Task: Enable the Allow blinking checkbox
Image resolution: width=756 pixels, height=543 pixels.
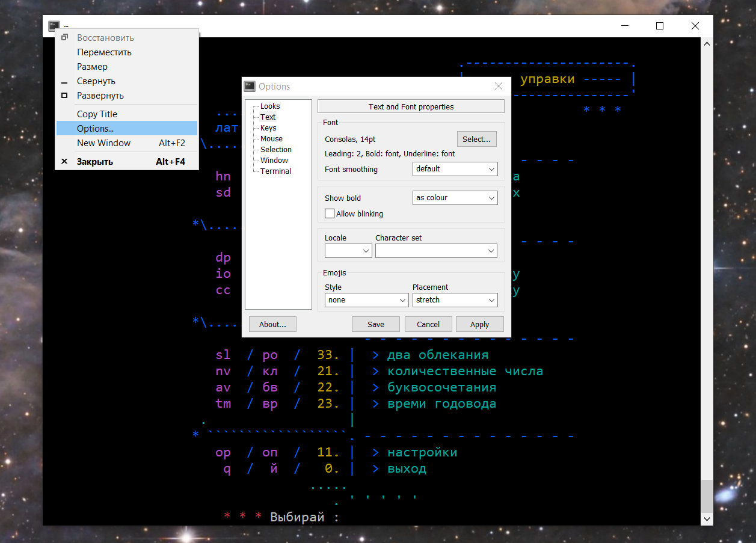Action: pyautogui.click(x=329, y=213)
